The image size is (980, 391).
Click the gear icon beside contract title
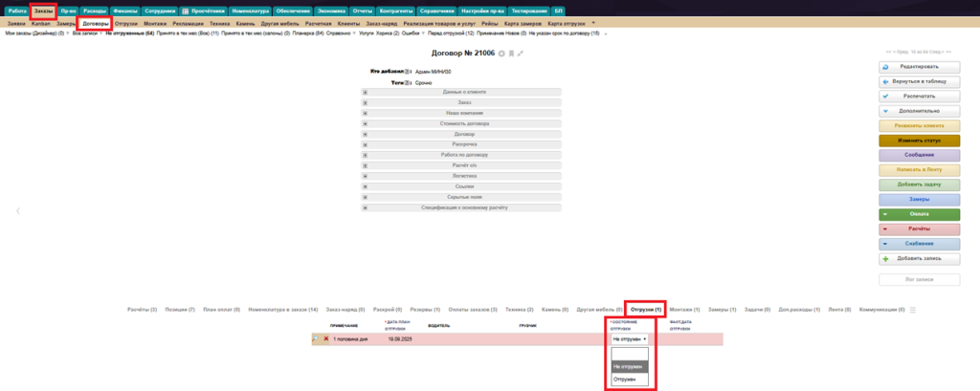coord(501,54)
